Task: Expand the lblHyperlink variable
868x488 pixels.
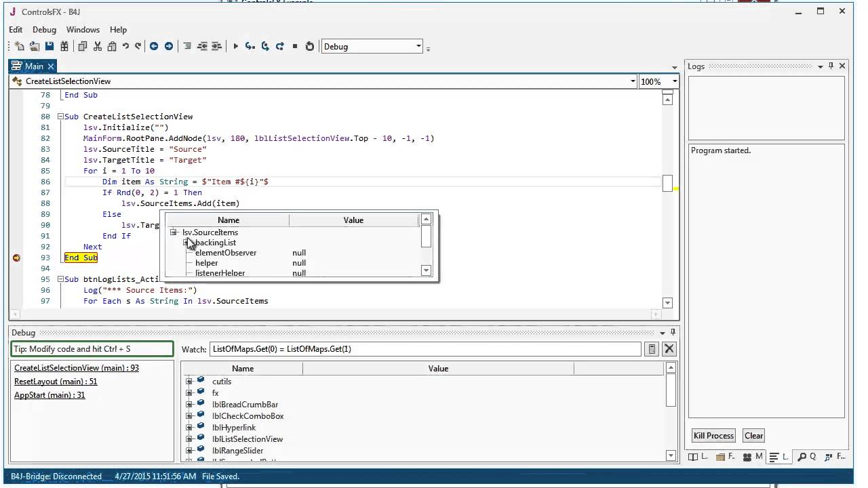Action: 189,427
